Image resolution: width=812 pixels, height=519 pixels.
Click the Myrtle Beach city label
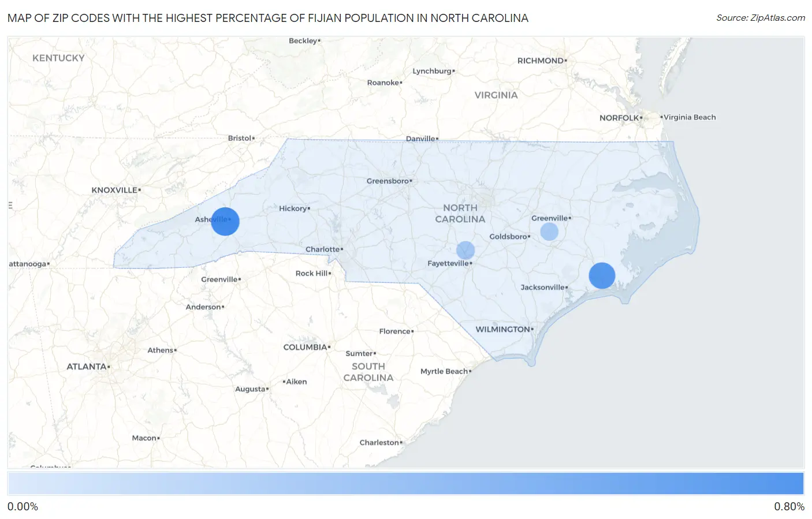pos(444,371)
